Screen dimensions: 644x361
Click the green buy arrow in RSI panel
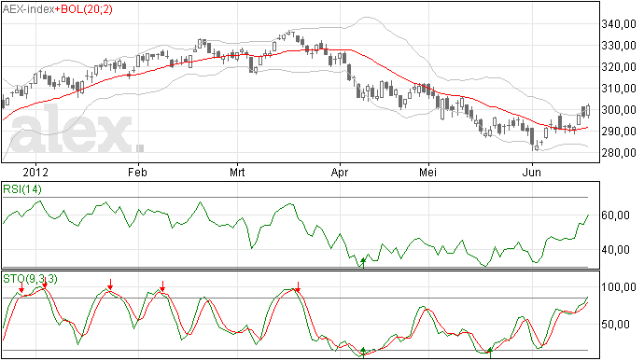point(363,263)
